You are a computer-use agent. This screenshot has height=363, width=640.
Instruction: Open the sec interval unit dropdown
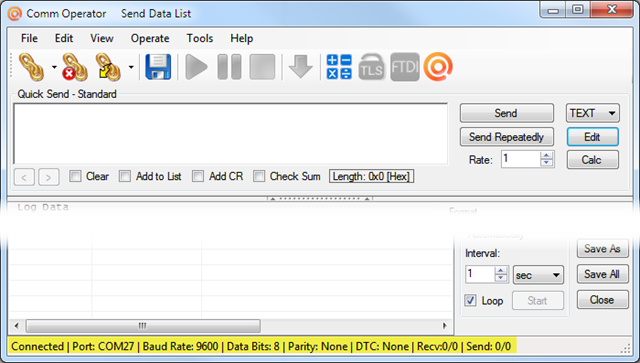[x=538, y=275]
